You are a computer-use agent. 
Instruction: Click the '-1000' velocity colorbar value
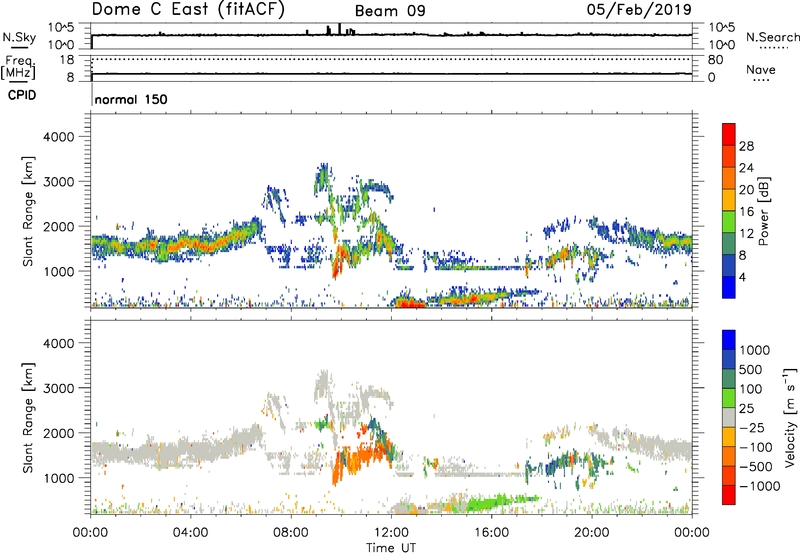pos(760,486)
